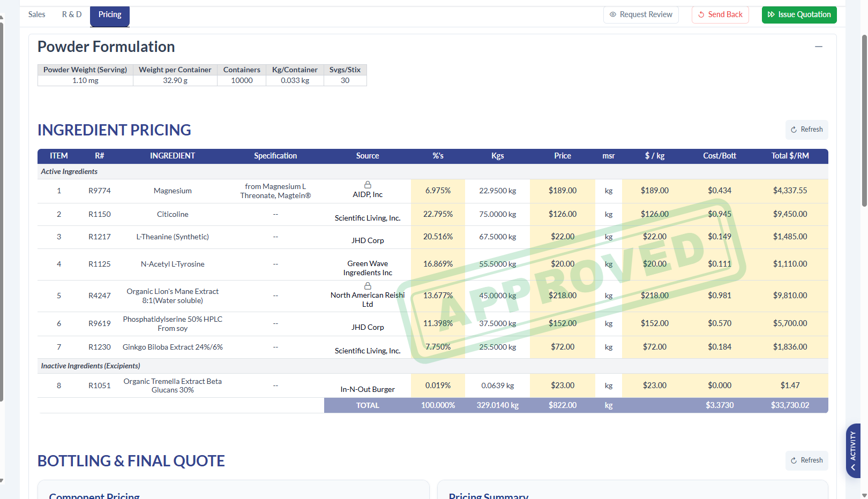Click R1051 reference number
The width and height of the screenshot is (868, 499).
(100, 385)
